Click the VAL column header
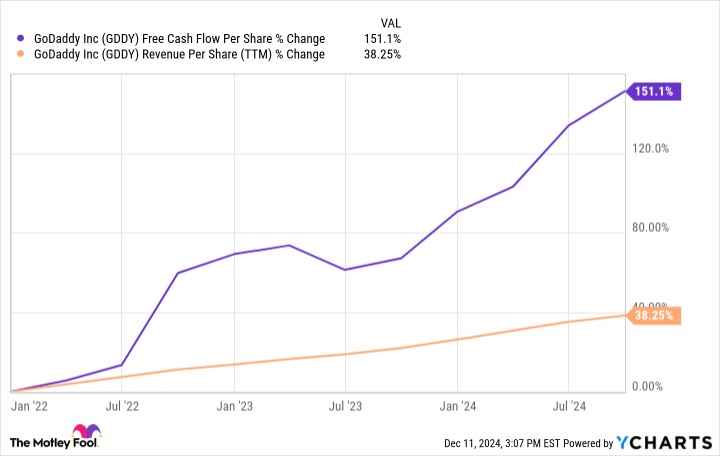 click(390, 23)
